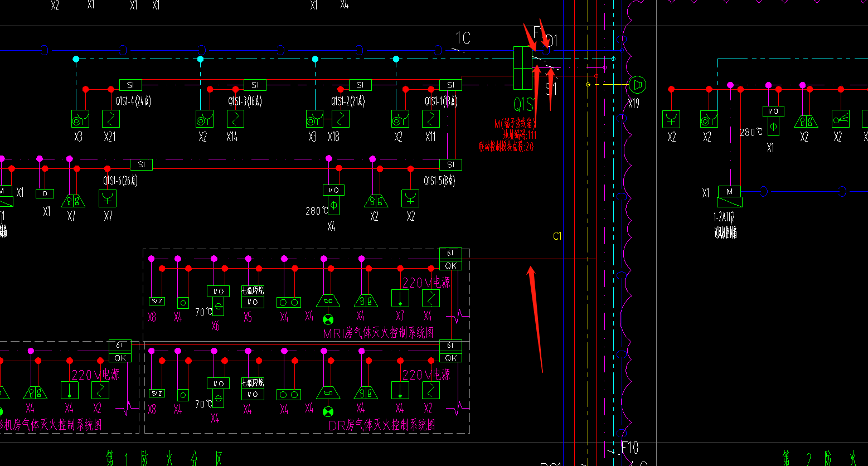Click the device symbol labelled X18
This screenshot has width=868, height=466.
[341, 119]
